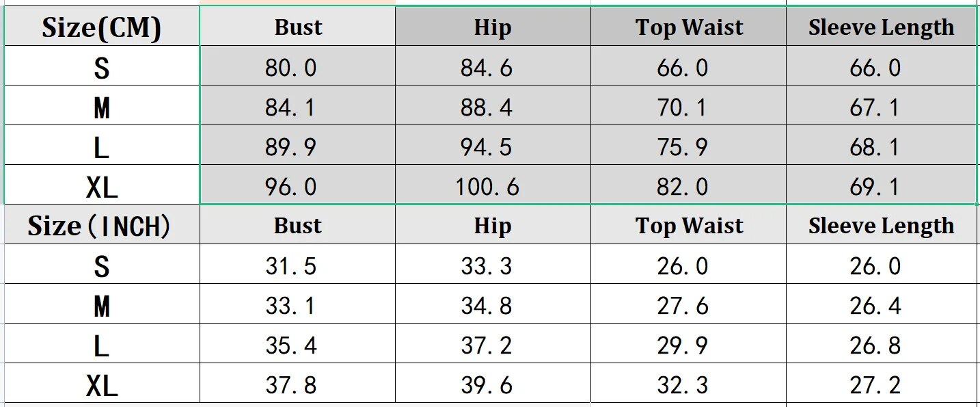The width and height of the screenshot is (980, 407).
Task: Click the Bust header in the INCH table
Action: pos(298,226)
